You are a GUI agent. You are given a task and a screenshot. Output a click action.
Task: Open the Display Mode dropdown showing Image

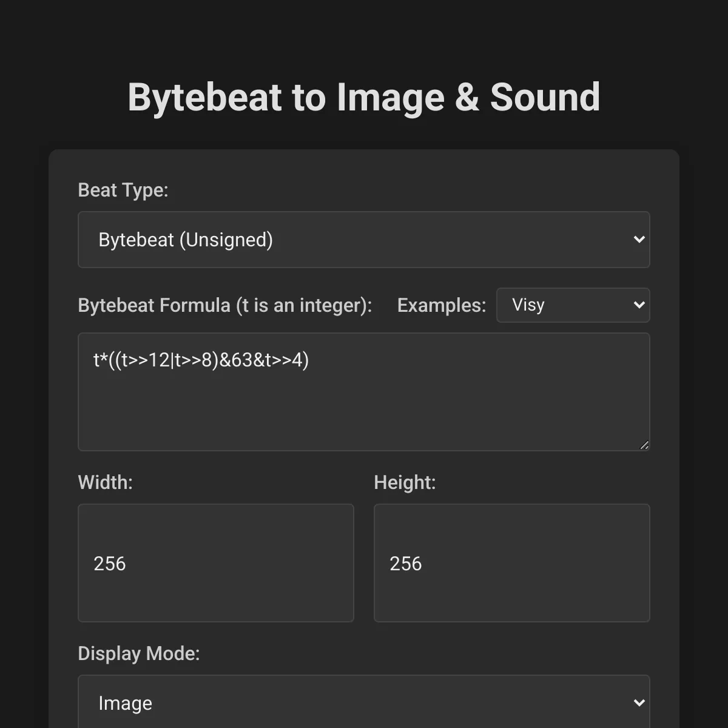(x=364, y=702)
